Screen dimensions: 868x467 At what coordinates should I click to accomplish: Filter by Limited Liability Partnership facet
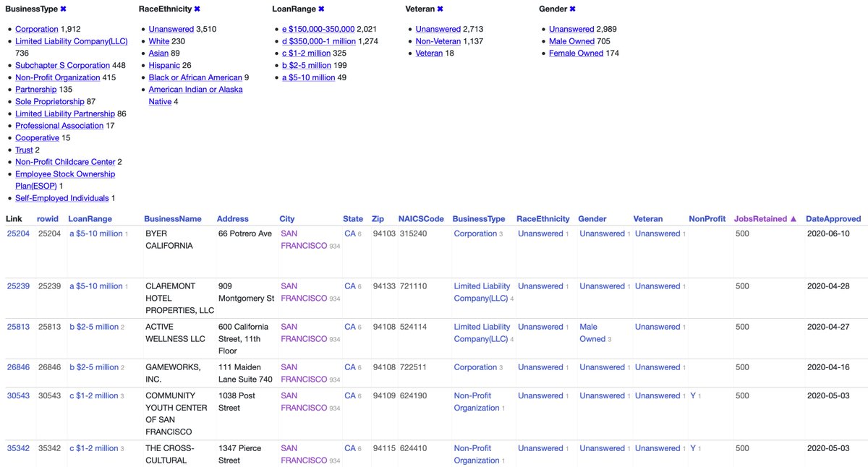coord(65,113)
